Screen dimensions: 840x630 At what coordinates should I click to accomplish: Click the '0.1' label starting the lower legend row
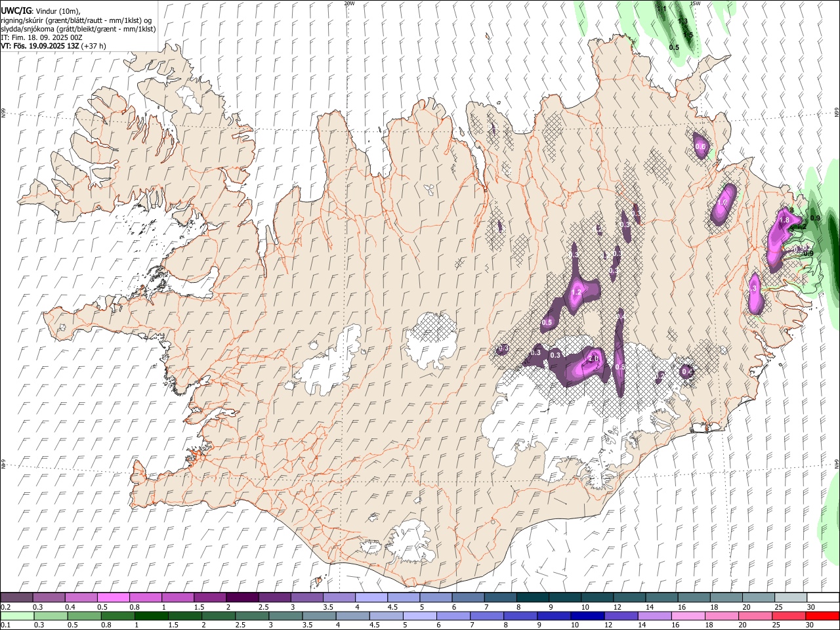pyautogui.click(x=7, y=625)
